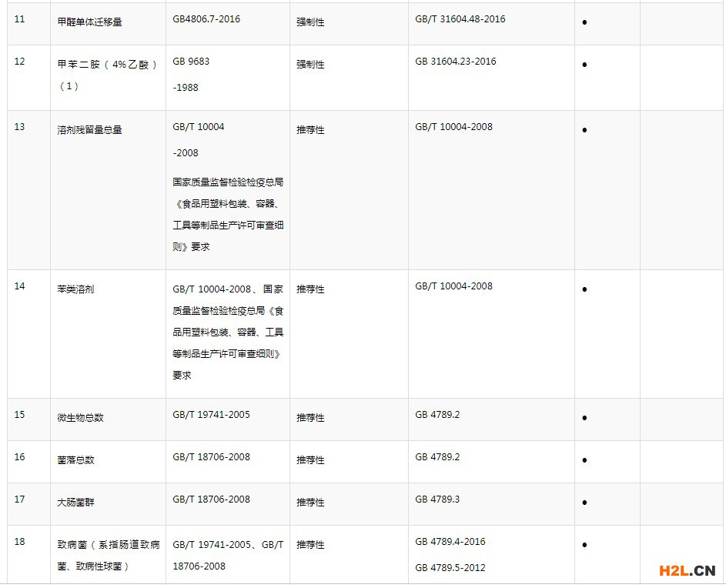Screen dimensions: 726x588
Task: Select 推荐性 in row 18
Action: (310, 544)
